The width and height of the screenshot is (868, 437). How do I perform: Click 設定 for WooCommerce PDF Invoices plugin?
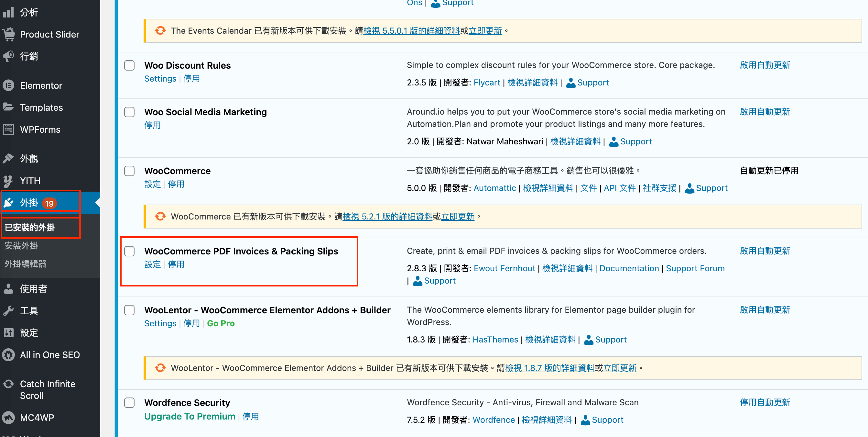(x=152, y=264)
